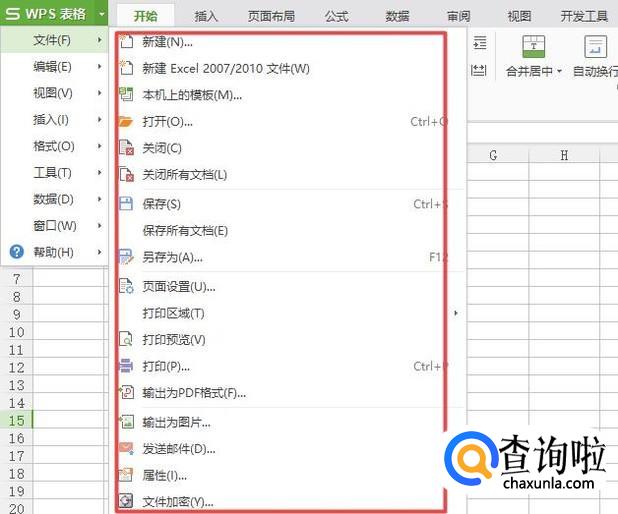Open the 合并居中 dropdown arrow
The height and width of the screenshot is (514, 618).
coord(559,72)
